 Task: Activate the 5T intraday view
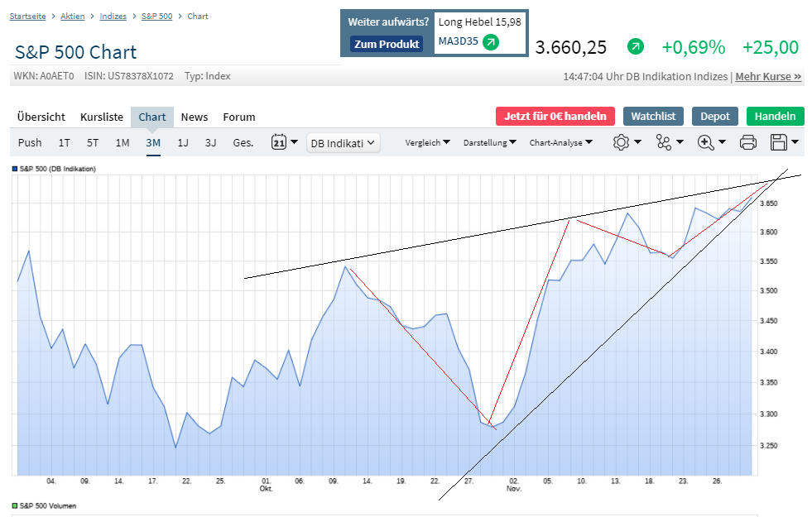point(92,141)
